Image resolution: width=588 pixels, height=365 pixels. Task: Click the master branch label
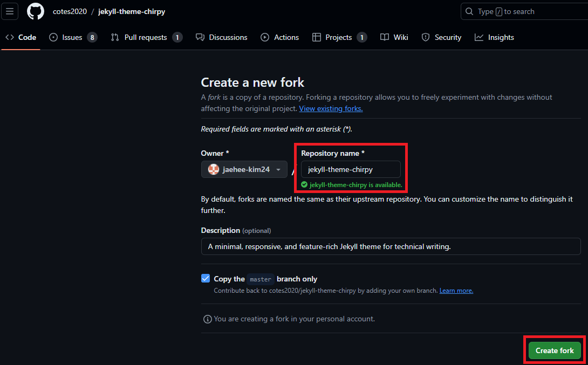coord(261,279)
